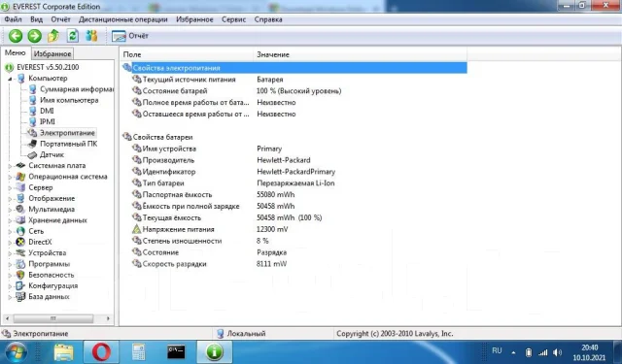Open the Избранное menu in menu bar
The height and width of the screenshot is (364, 622).
point(194,19)
